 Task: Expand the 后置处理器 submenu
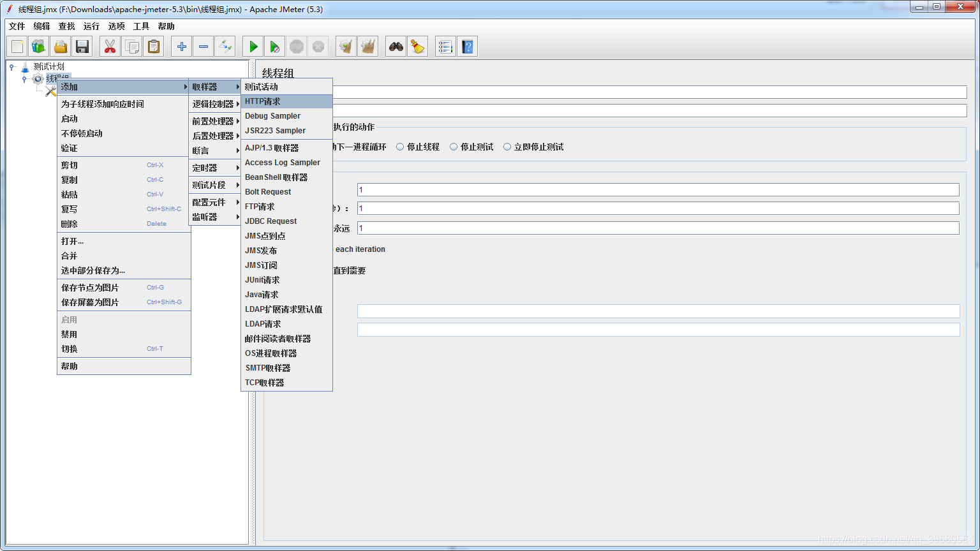(x=215, y=136)
